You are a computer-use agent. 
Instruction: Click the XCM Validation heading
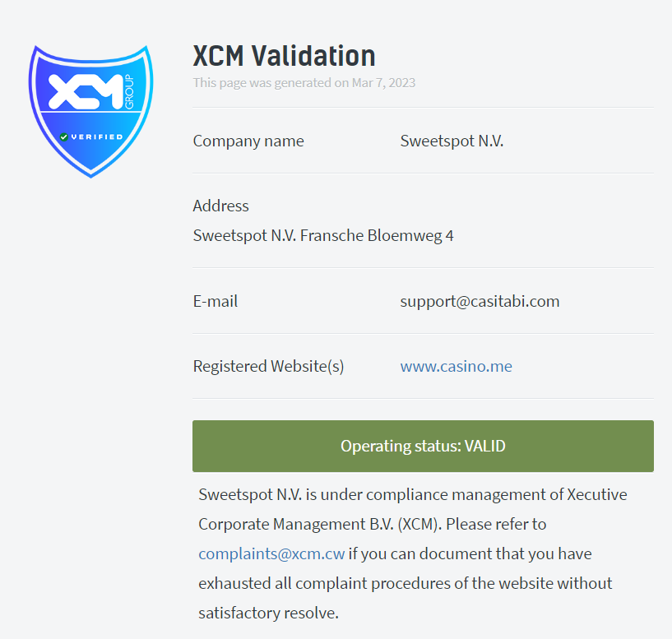click(284, 56)
